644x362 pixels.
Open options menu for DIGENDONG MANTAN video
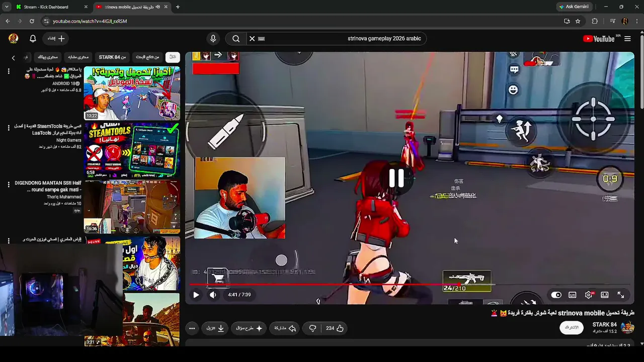point(9,185)
